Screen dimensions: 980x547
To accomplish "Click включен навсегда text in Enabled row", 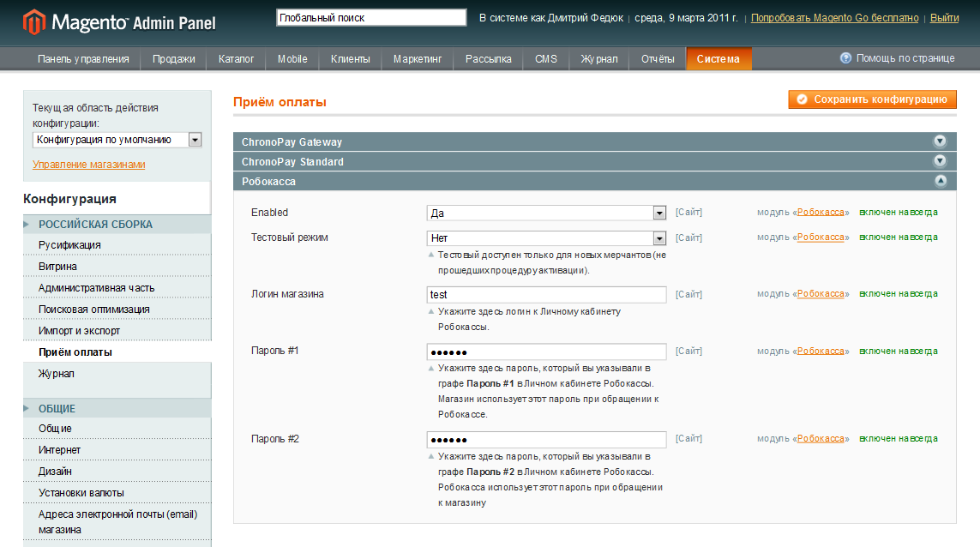I will pos(899,212).
